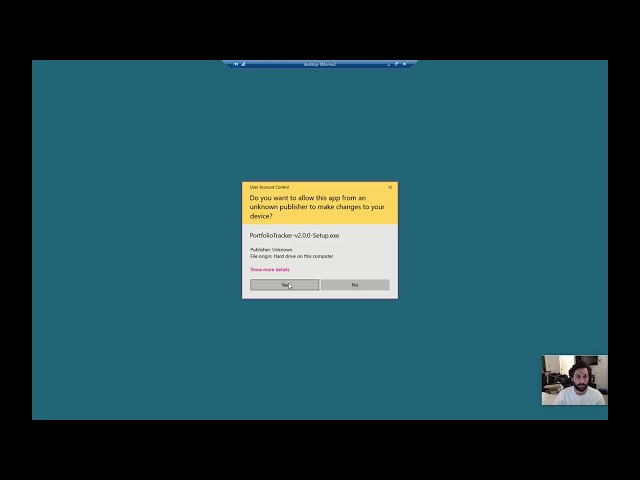Image resolution: width=640 pixels, height=480 pixels.
Task: Click the User Account Control title text
Action: click(269, 187)
